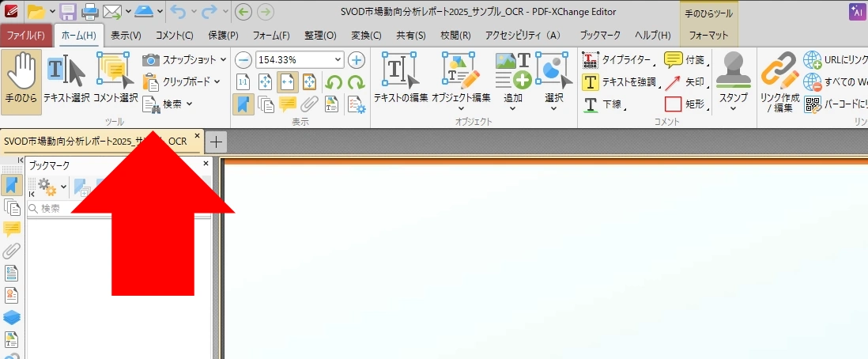Toggle the Hand tool (手のひら)

coord(21,81)
